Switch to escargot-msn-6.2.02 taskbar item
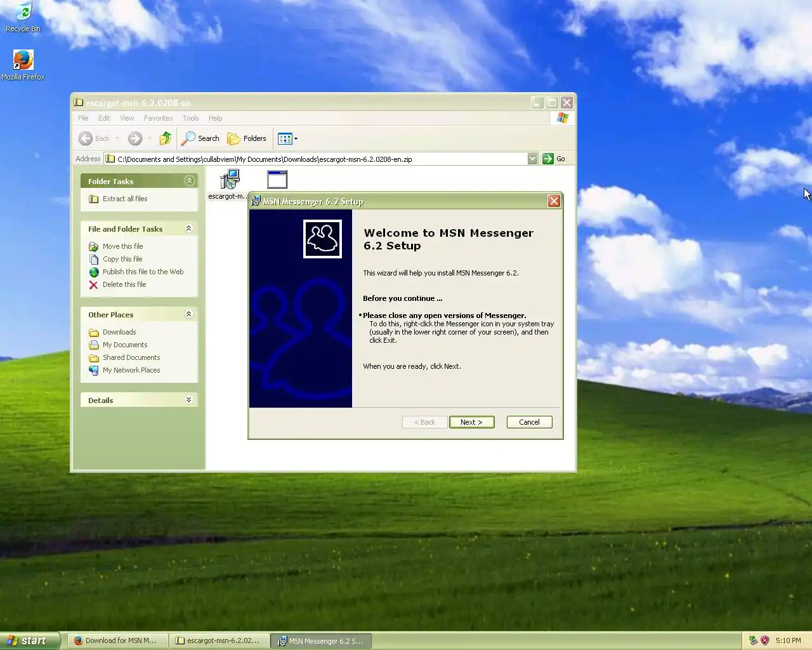The height and width of the screenshot is (650, 812). point(218,640)
